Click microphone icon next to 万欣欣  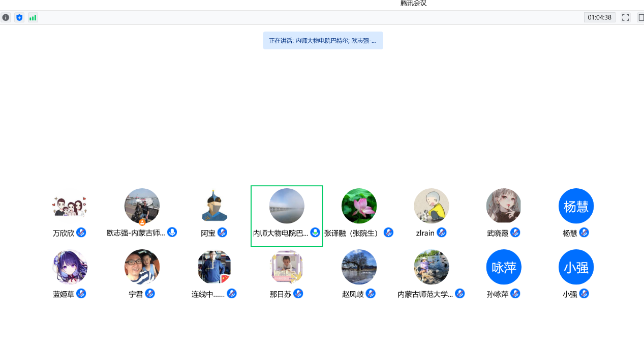click(x=81, y=233)
